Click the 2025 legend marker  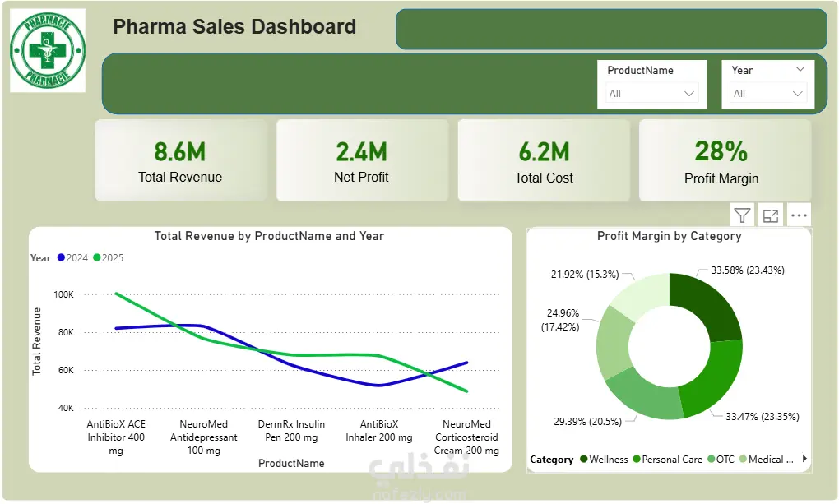(97, 257)
